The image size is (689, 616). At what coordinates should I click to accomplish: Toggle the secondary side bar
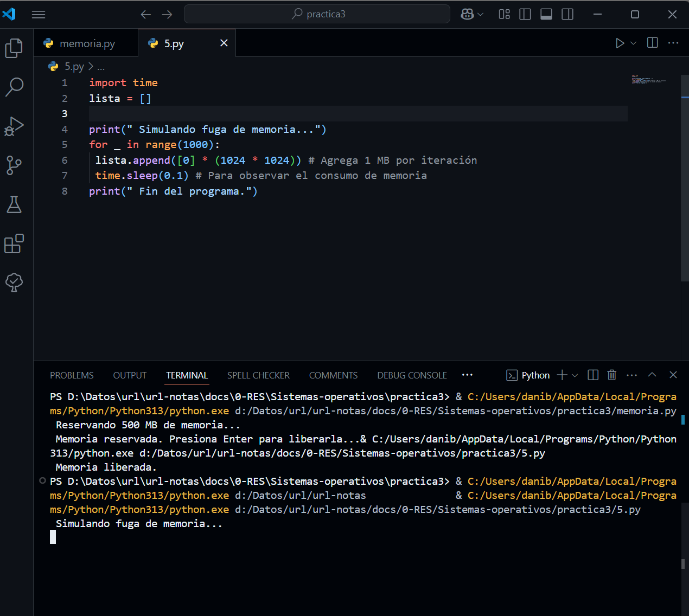click(x=567, y=15)
